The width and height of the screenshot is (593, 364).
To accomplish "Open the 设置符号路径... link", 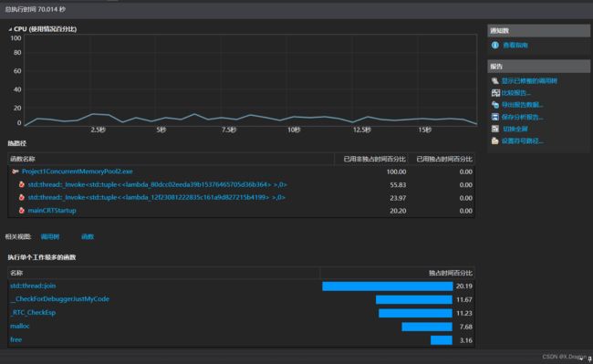I will (x=523, y=141).
